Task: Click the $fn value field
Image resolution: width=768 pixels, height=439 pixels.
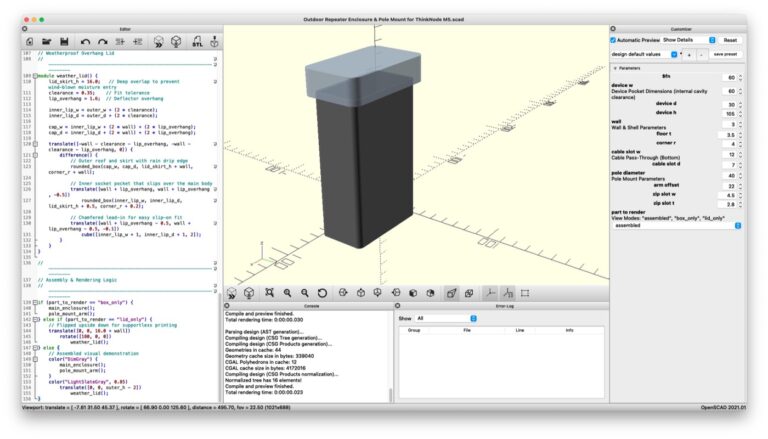Action: 729,77
